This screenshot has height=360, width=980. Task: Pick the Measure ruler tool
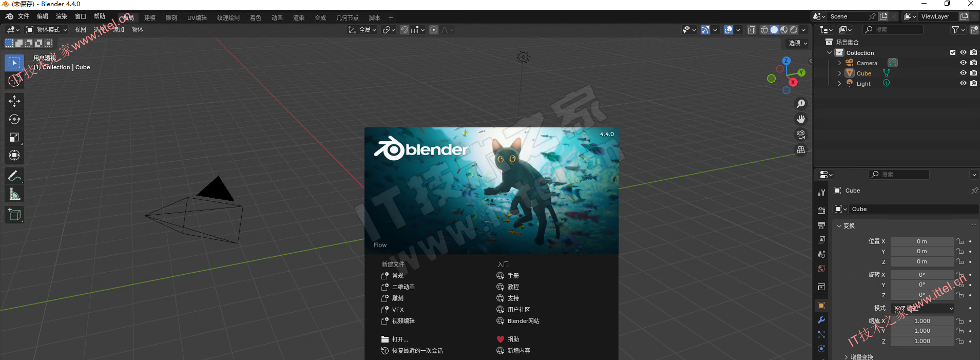pos(14,194)
